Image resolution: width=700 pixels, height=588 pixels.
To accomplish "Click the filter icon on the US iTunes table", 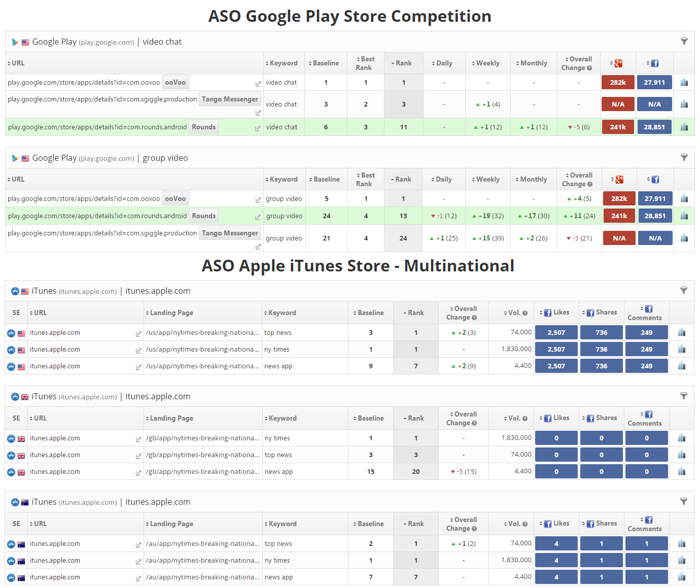I will pos(684,290).
